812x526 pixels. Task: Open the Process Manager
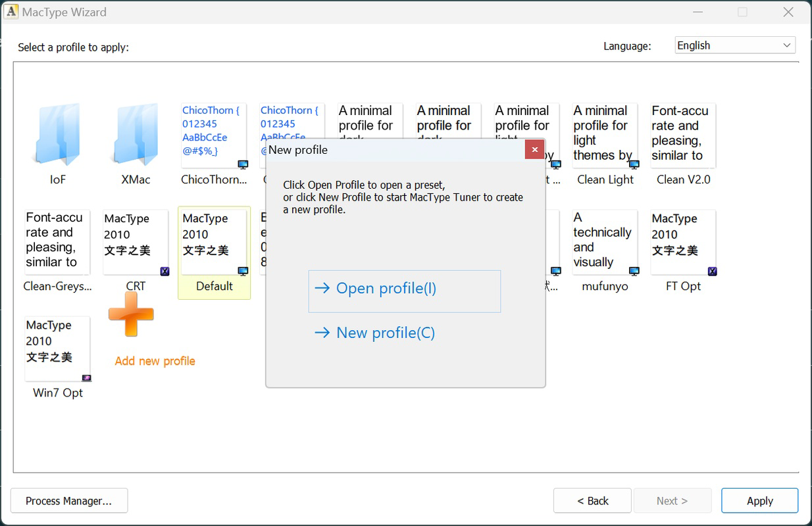pyautogui.click(x=68, y=500)
